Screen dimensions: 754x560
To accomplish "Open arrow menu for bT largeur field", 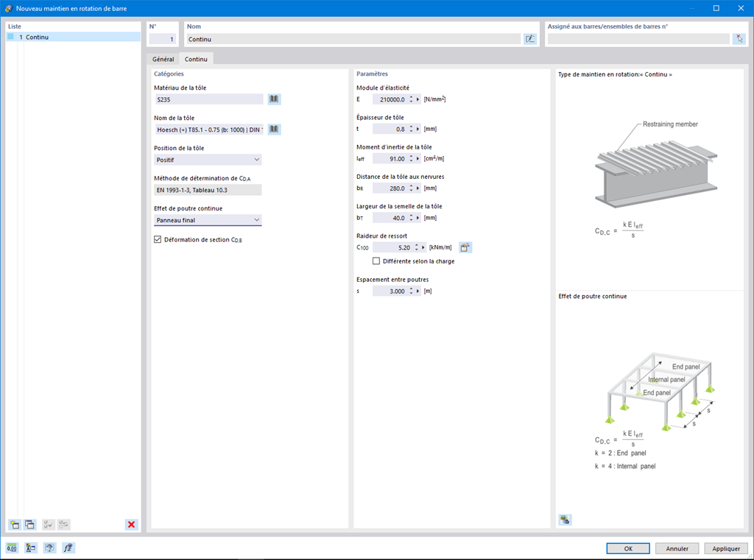I will click(418, 219).
